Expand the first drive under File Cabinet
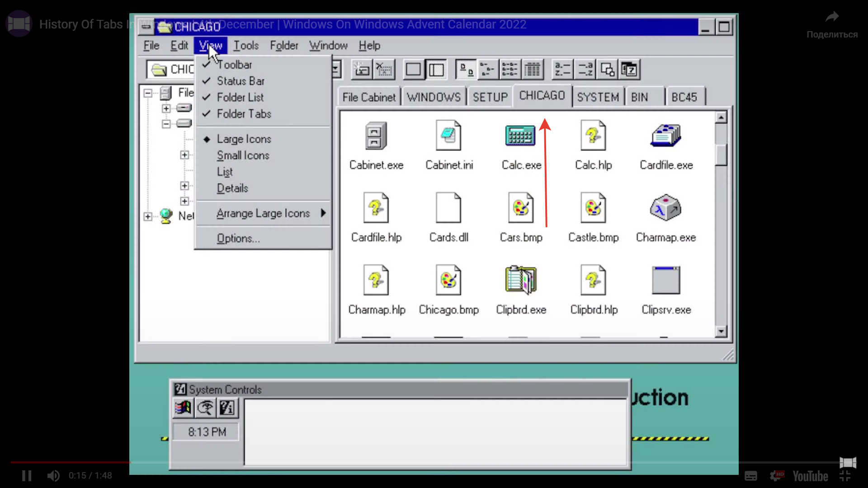The height and width of the screenshot is (488, 868). pos(166,108)
